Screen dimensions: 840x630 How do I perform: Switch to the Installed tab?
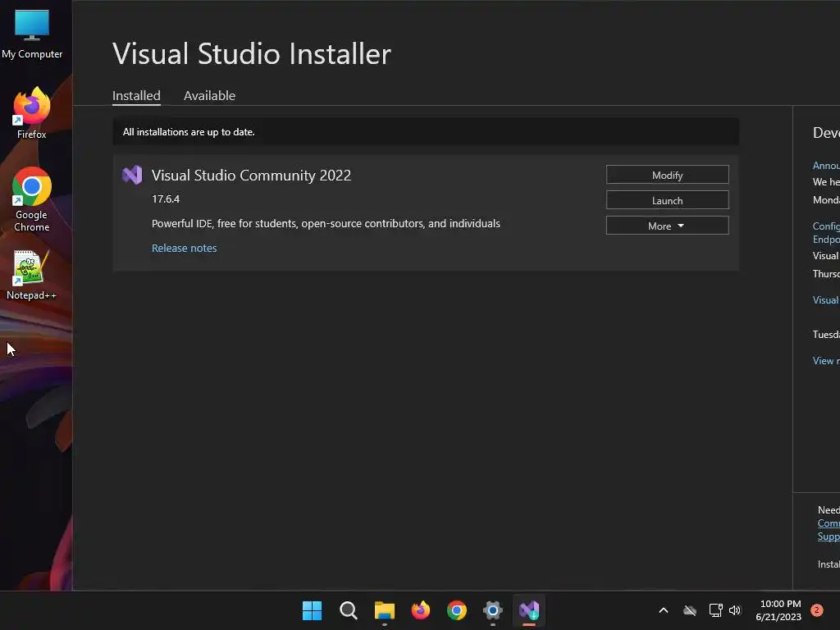point(136,95)
